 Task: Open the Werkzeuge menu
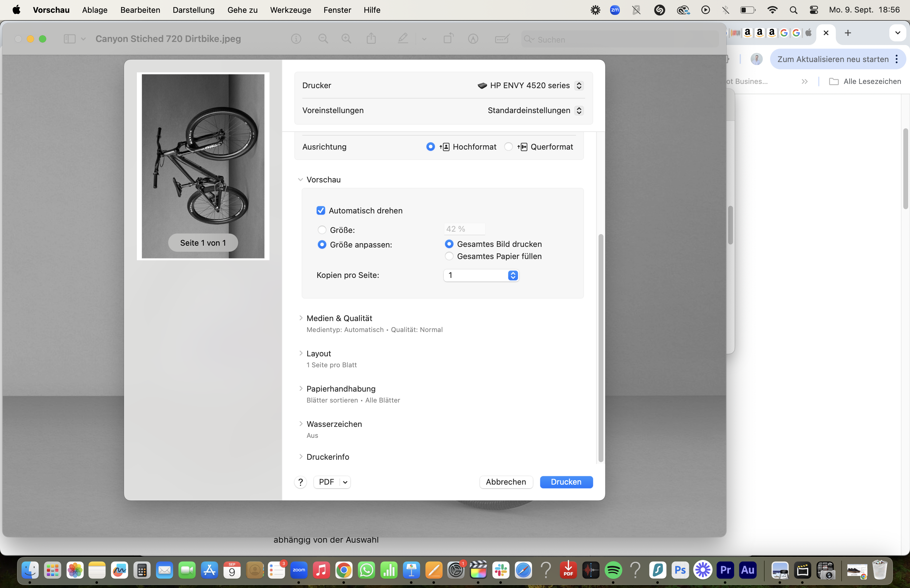[x=290, y=10]
